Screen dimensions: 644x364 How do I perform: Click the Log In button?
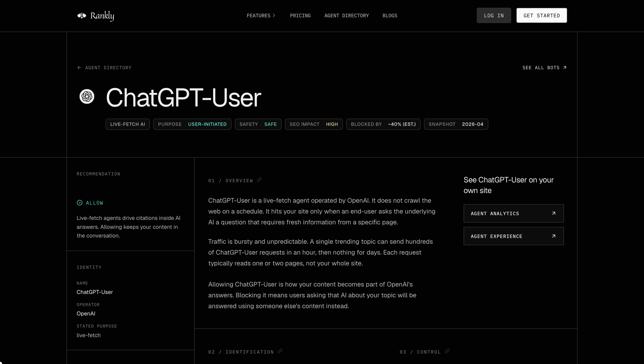494,16
